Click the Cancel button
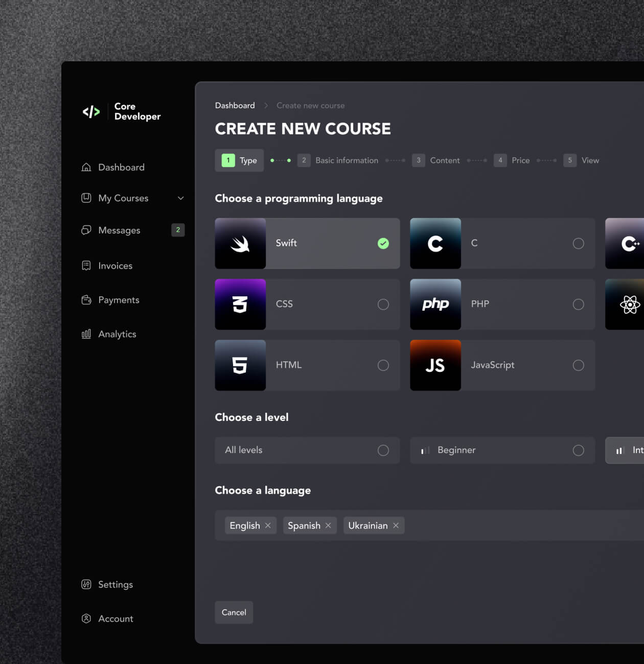644x664 pixels. click(234, 612)
